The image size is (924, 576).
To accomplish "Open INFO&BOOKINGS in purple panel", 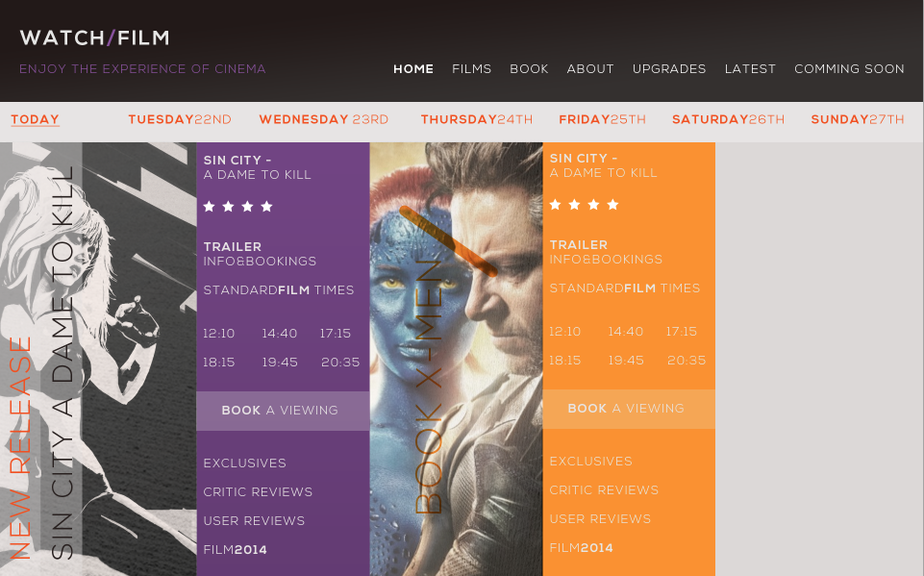I will (x=260, y=262).
